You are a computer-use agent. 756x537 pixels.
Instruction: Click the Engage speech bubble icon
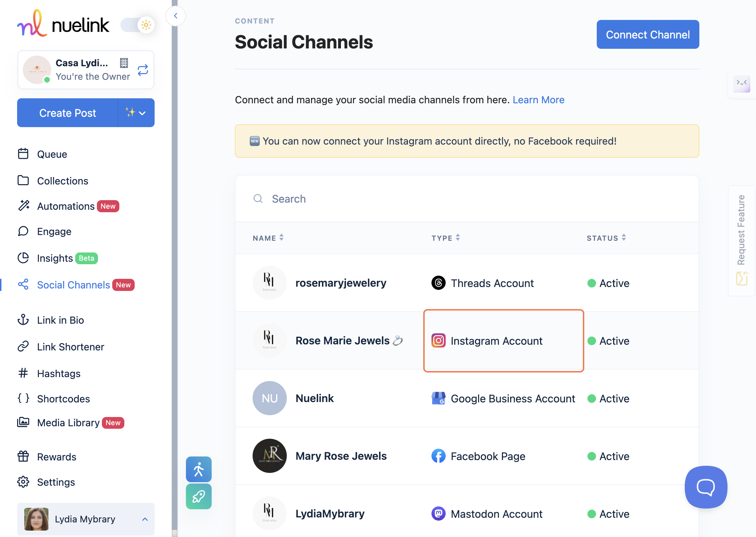[x=23, y=231]
